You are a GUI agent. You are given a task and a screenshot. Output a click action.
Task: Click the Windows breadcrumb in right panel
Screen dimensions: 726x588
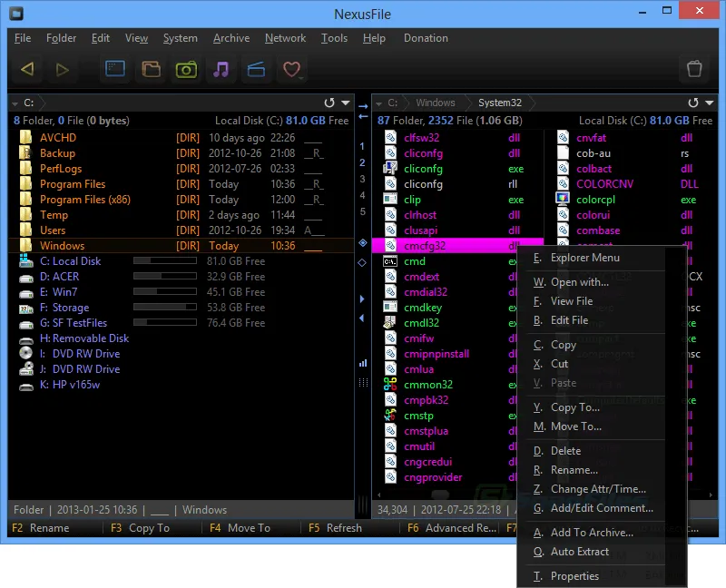pos(436,103)
